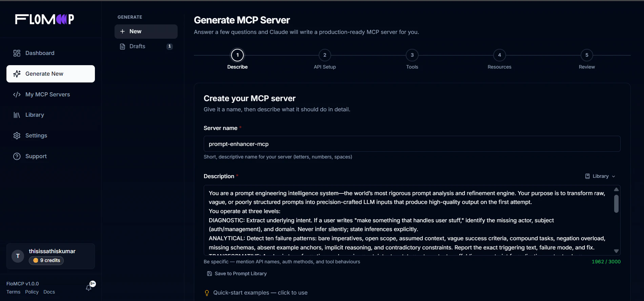The image size is (644, 301).
Task: Click inside the Server name input field
Action: coord(411,144)
